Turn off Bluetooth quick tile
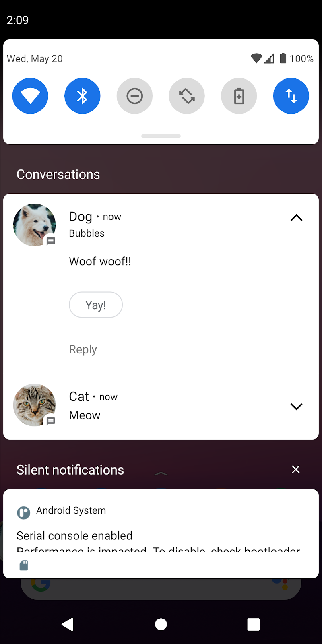This screenshot has width=322, height=644. tap(82, 96)
